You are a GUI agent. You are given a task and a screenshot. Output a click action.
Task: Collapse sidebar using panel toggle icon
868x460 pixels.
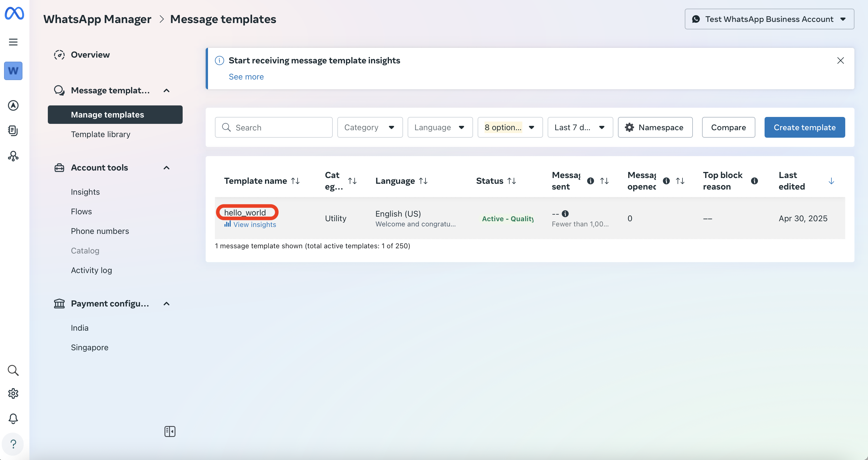(x=170, y=431)
